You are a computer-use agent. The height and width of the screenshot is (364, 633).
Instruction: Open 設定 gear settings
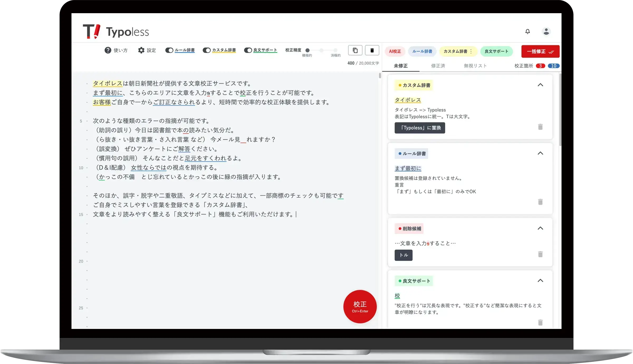(141, 50)
